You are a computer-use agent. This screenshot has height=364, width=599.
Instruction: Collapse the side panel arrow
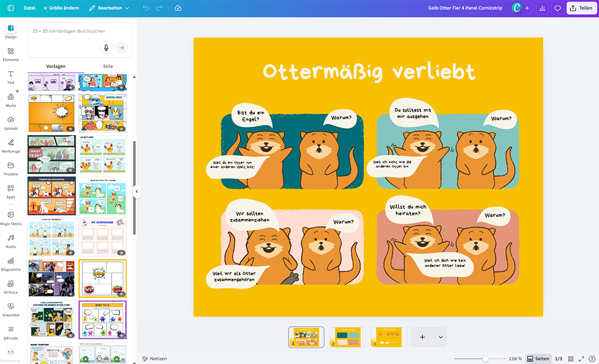point(136,192)
